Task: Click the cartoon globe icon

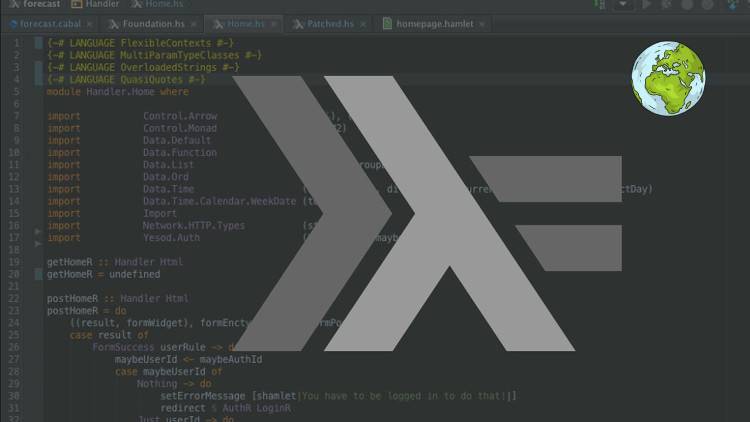Action: (668, 78)
